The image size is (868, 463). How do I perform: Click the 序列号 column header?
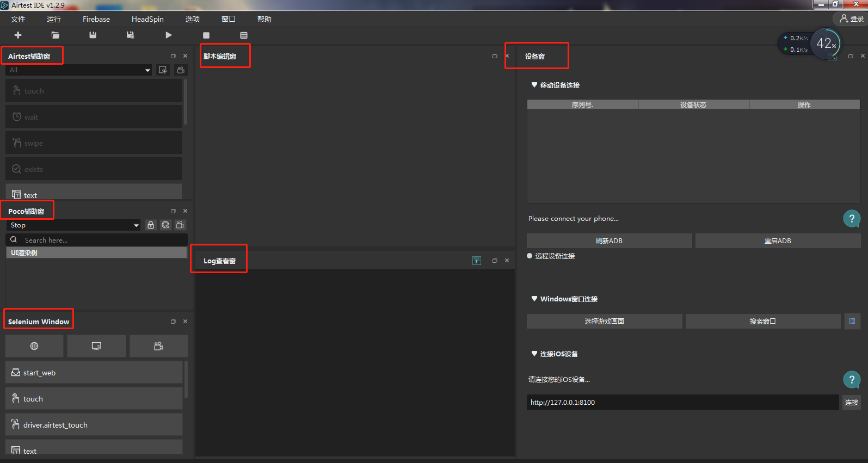[582, 104]
